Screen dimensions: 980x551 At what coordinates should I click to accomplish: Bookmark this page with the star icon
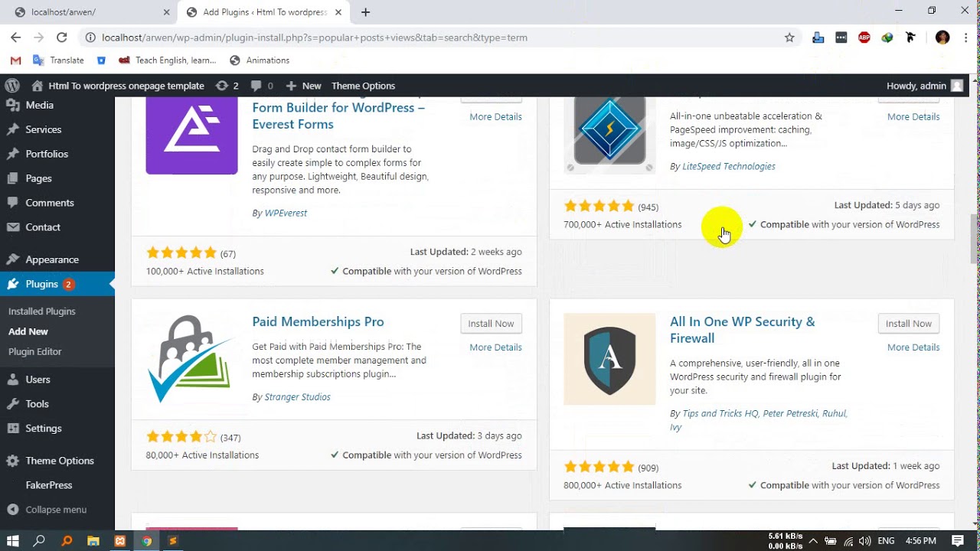789,37
